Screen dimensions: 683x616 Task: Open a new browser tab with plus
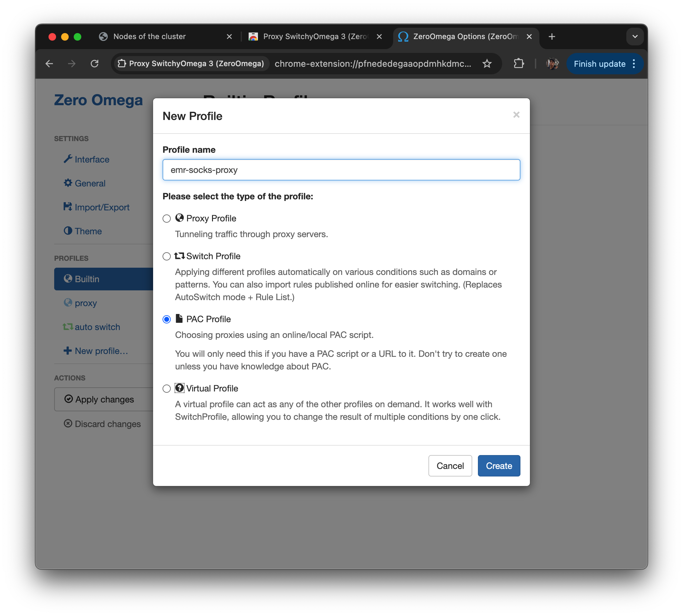(552, 37)
